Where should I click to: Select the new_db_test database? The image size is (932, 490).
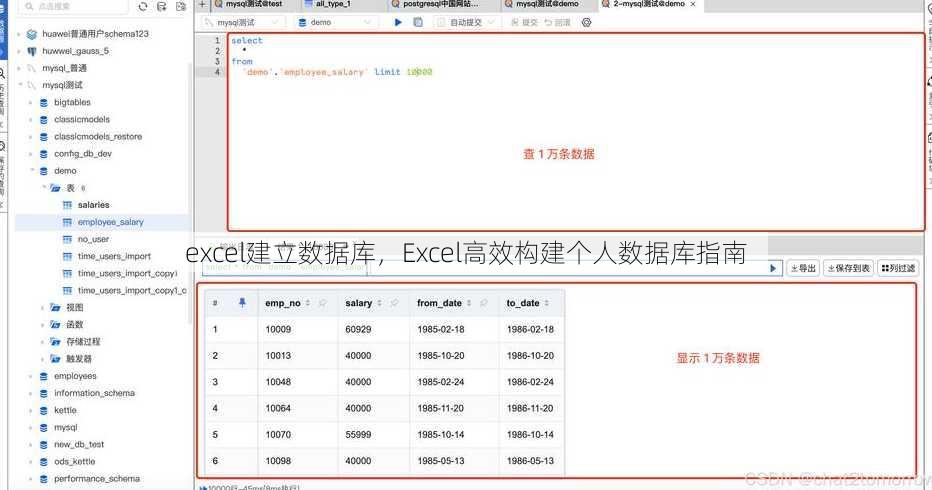[78, 444]
